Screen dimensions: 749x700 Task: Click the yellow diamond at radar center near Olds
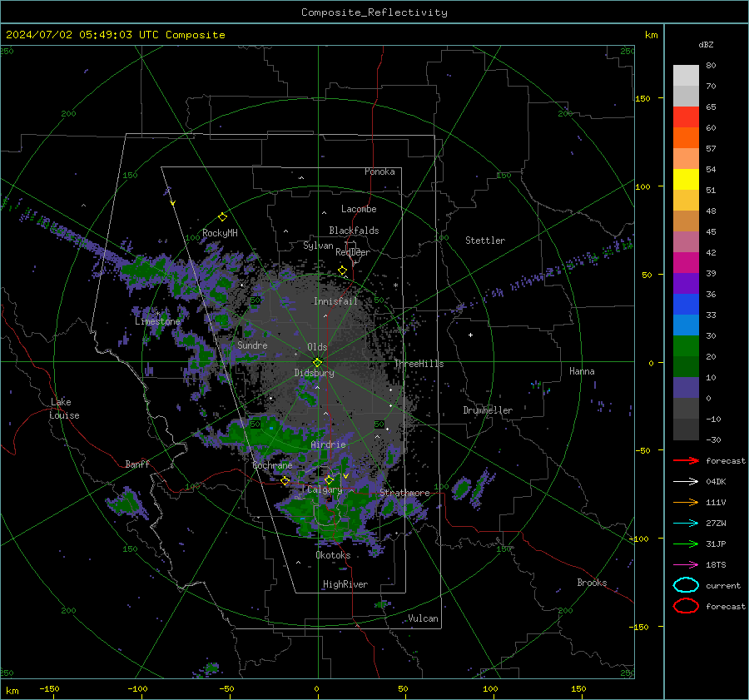pos(317,362)
